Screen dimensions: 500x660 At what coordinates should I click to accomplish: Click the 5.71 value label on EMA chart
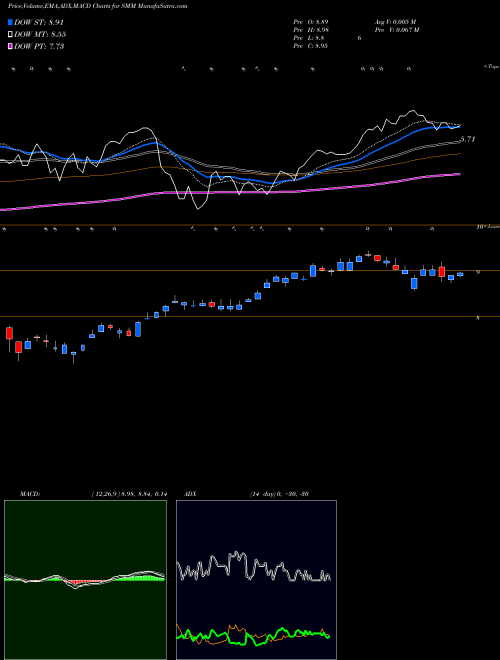[467, 139]
